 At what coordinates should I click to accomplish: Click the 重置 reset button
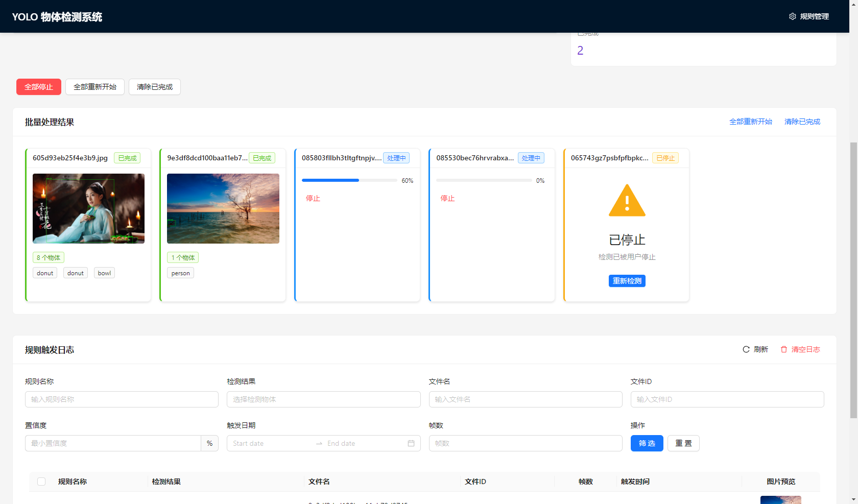pyautogui.click(x=683, y=443)
